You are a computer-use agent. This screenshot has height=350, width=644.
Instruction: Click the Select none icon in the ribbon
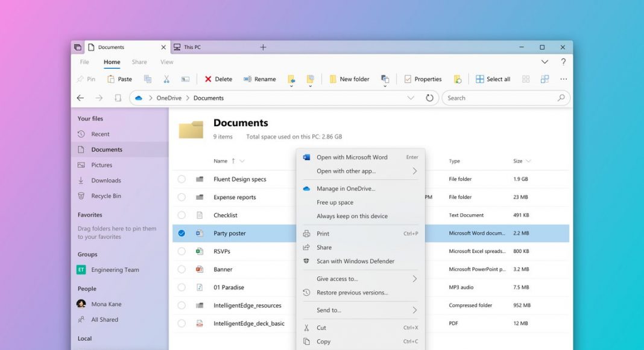526,79
